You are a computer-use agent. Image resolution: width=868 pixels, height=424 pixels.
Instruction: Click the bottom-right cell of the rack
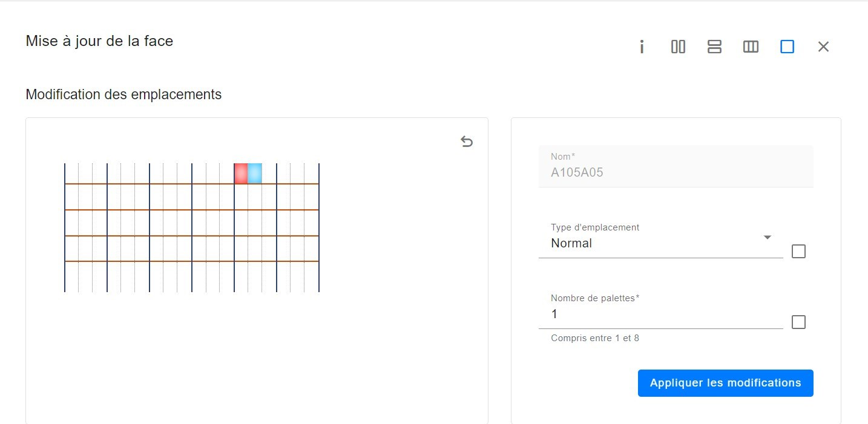pos(312,277)
